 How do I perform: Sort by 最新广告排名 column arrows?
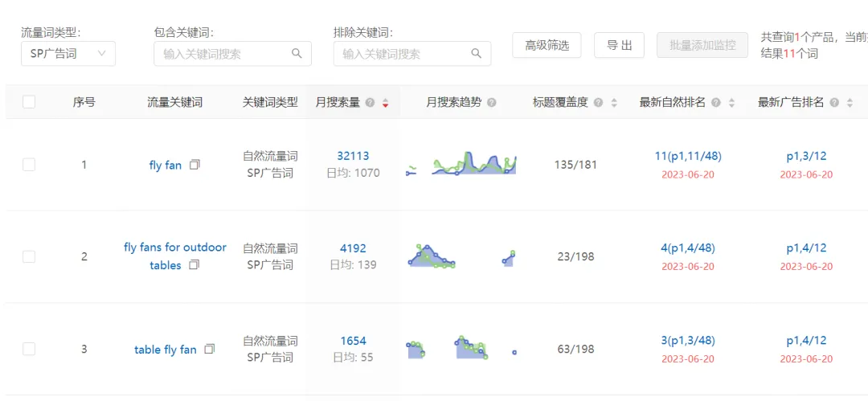[850, 103]
